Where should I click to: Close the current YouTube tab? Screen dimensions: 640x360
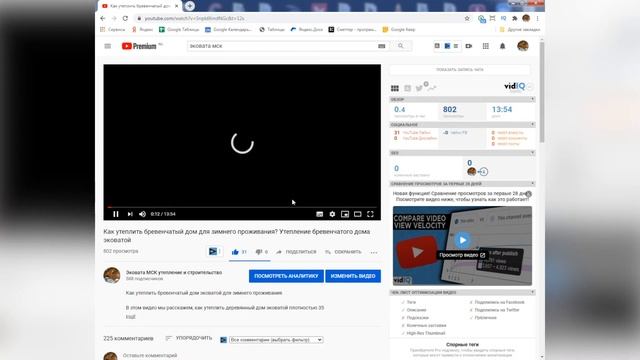click(177, 6)
